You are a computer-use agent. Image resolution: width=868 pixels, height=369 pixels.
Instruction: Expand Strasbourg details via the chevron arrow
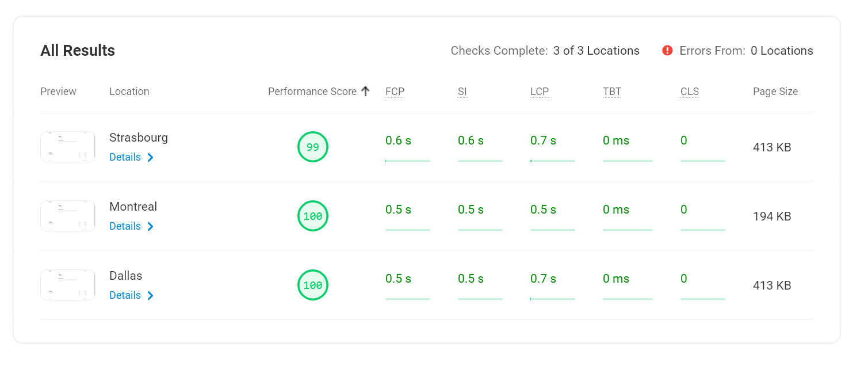pos(150,158)
